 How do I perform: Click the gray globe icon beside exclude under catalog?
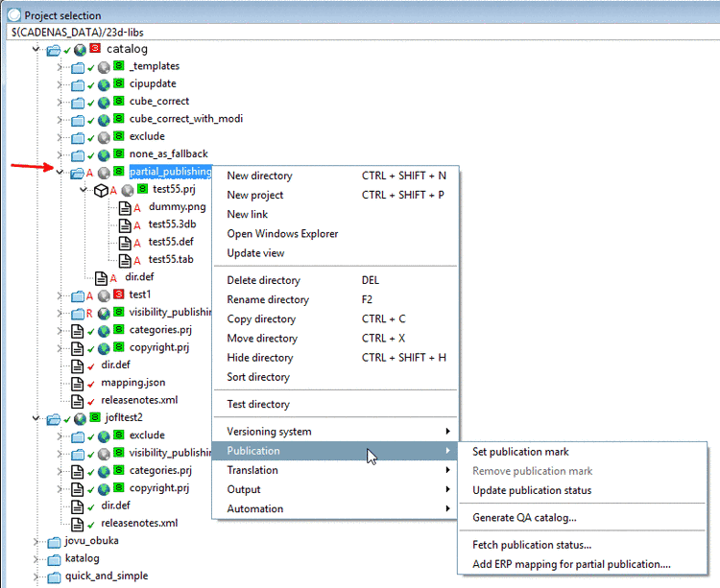tap(105, 137)
